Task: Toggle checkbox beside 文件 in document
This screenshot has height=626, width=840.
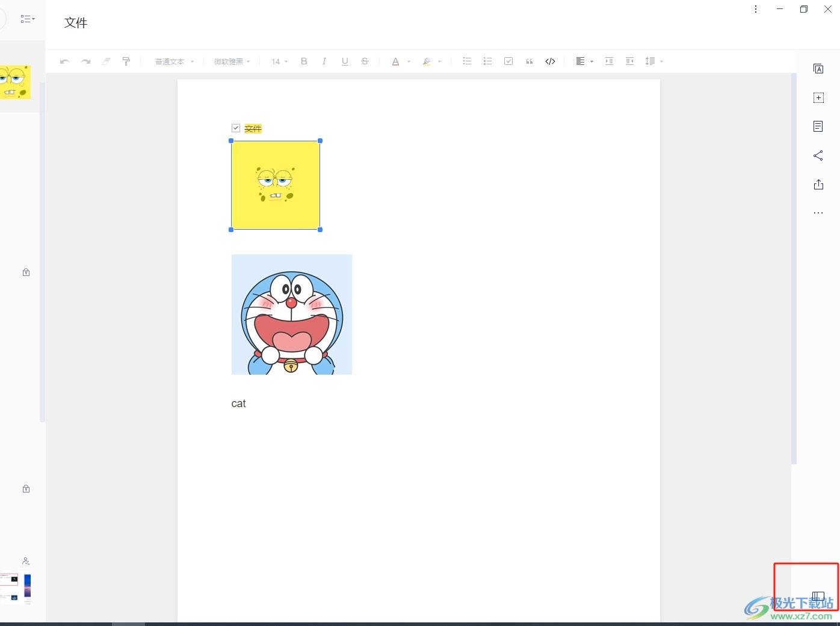Action: 236,128
